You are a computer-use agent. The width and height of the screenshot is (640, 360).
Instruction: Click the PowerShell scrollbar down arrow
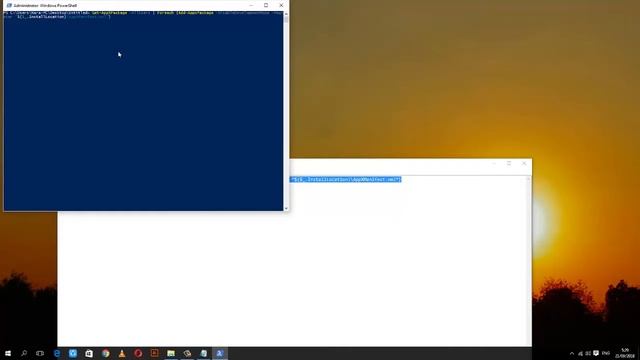point(286,208)
